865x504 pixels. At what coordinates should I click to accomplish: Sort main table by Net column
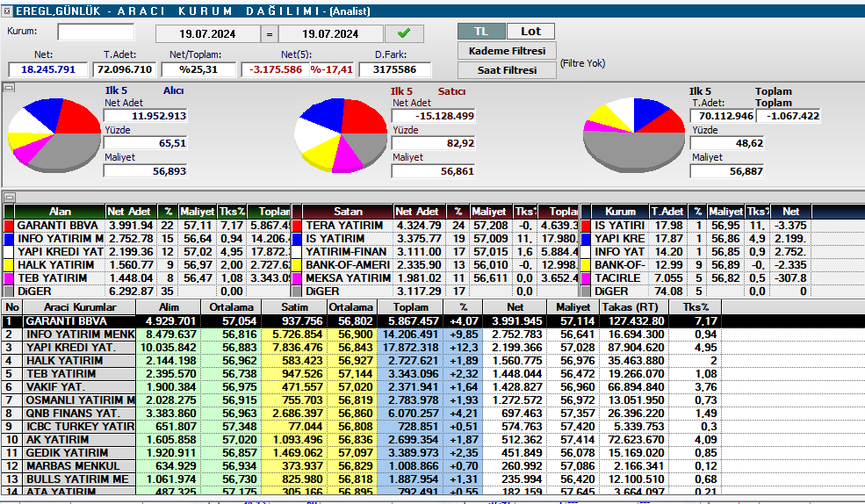[x=515, y=307]
